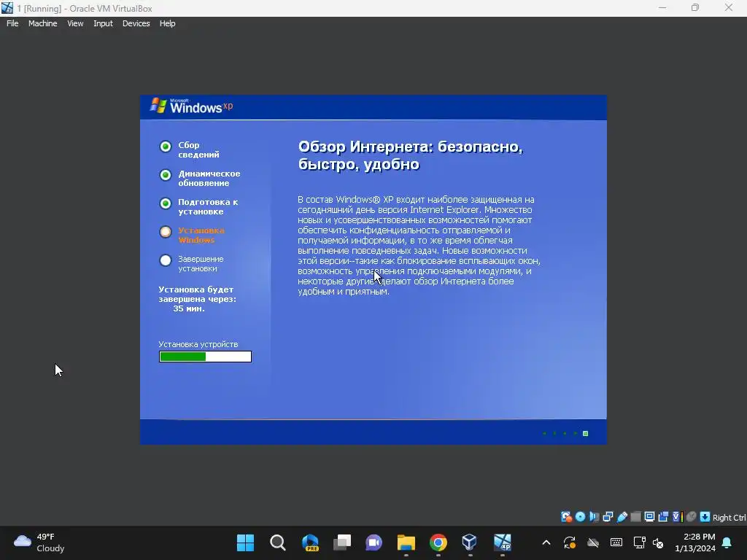Click the USB devices indicator icon
The width and height of the screenshot is (747, 560).
point(622,517)
